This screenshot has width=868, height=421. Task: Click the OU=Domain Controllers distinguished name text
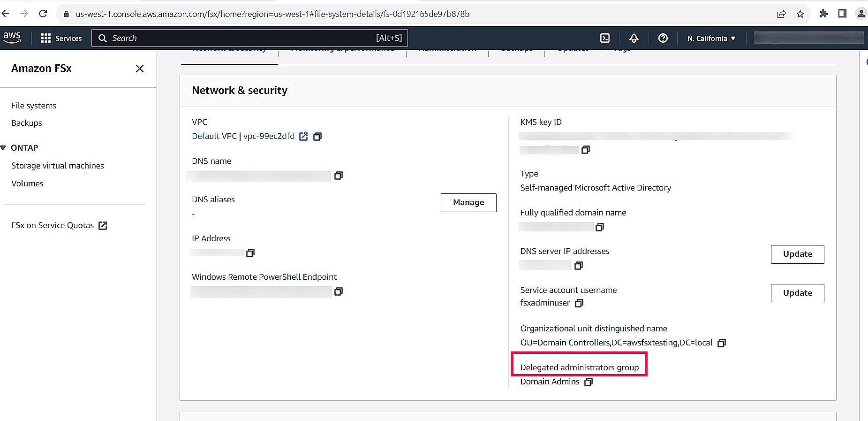tap(616, 343)
